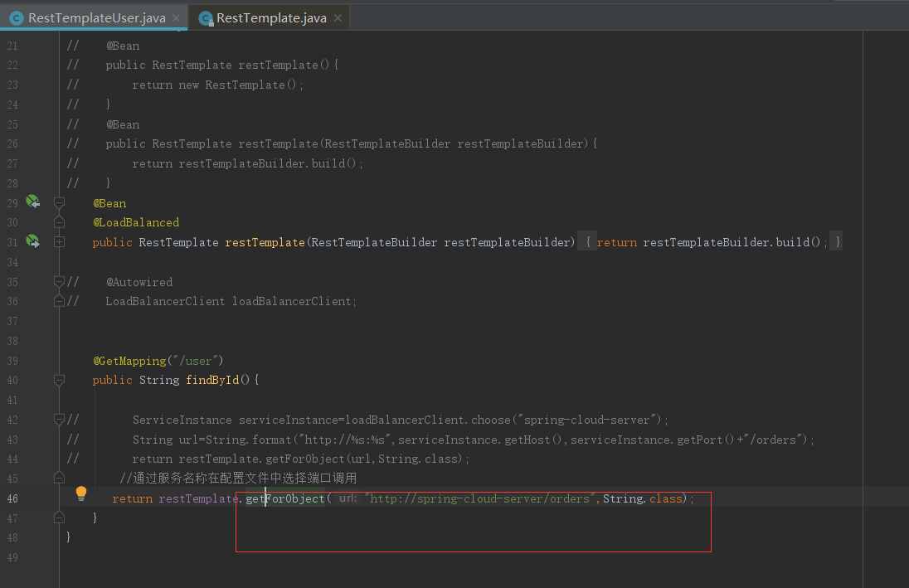Viewport: 909px width, 588px height.
Task: Click the fold end marker at line 47
Action: click(59, 518)
